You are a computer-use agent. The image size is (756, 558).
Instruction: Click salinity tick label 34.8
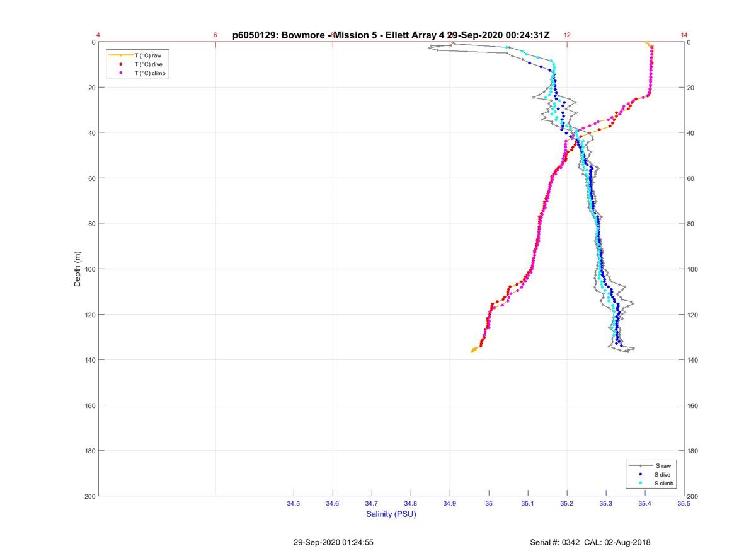(x=411, y=503)
